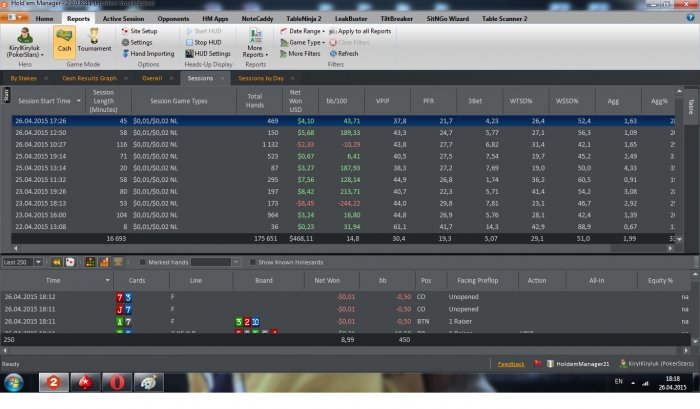Switch to the Home ribbon tab
The height and width of the screenshot is (409, 700).
tap(44, 19)
